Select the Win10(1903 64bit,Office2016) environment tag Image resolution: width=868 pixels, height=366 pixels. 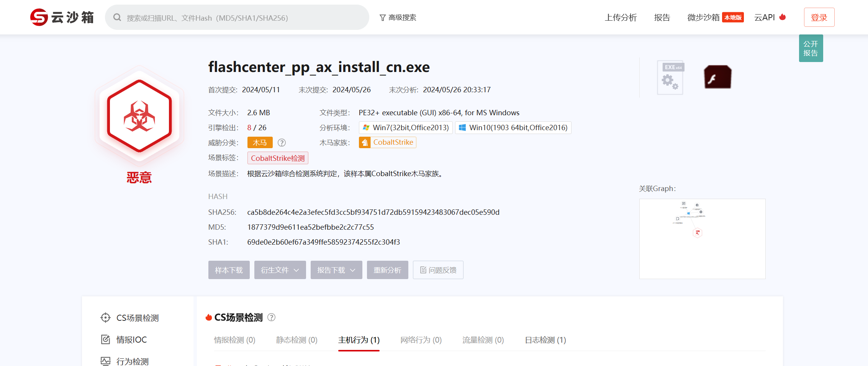tap(513, 127)
